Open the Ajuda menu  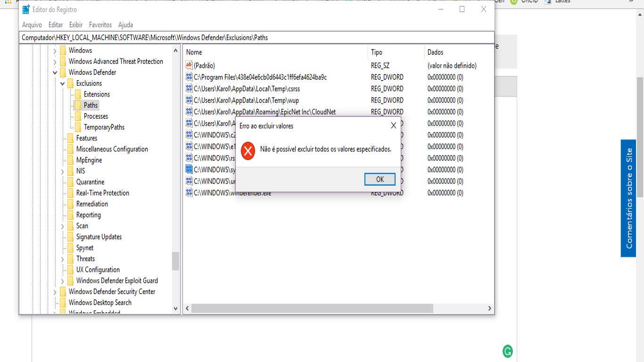125,25
